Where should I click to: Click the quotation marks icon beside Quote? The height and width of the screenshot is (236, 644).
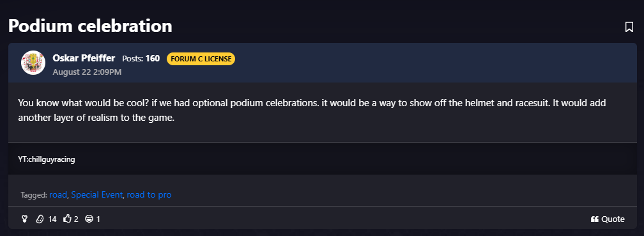coord(594,219)
